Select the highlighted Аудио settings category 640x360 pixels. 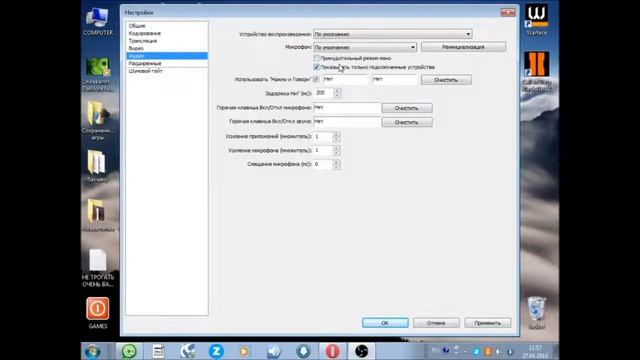(x=167, y=56)
